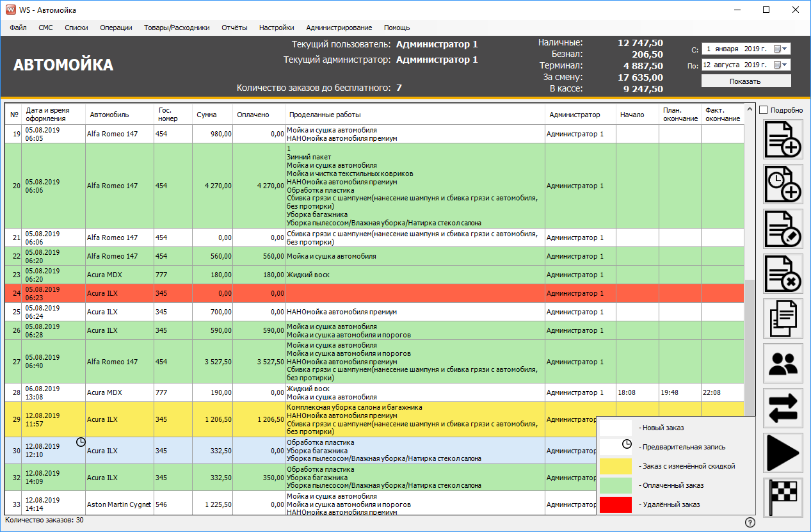This screenshot has height=532, width=811.
Task: Open the Товары/Расходники menu
Action: (177, 28)
